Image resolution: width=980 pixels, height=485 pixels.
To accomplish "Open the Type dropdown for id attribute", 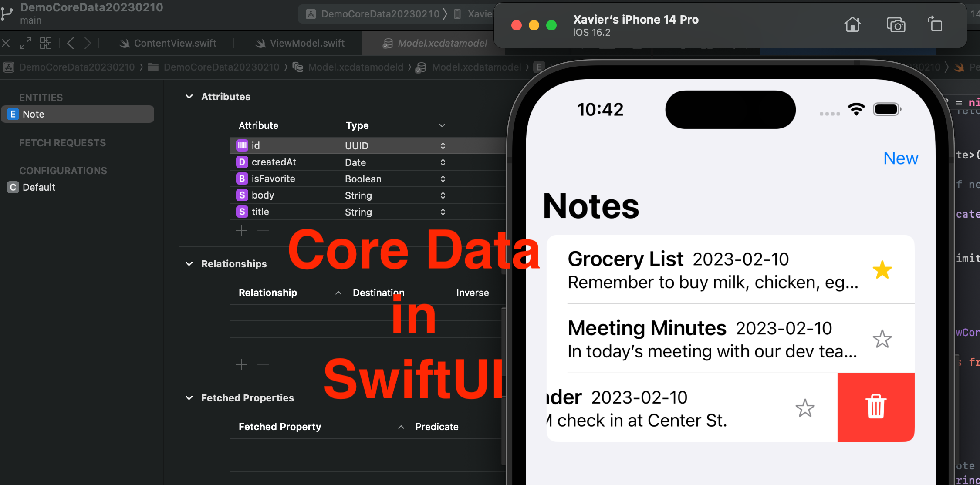I will (x=441, y=145).
